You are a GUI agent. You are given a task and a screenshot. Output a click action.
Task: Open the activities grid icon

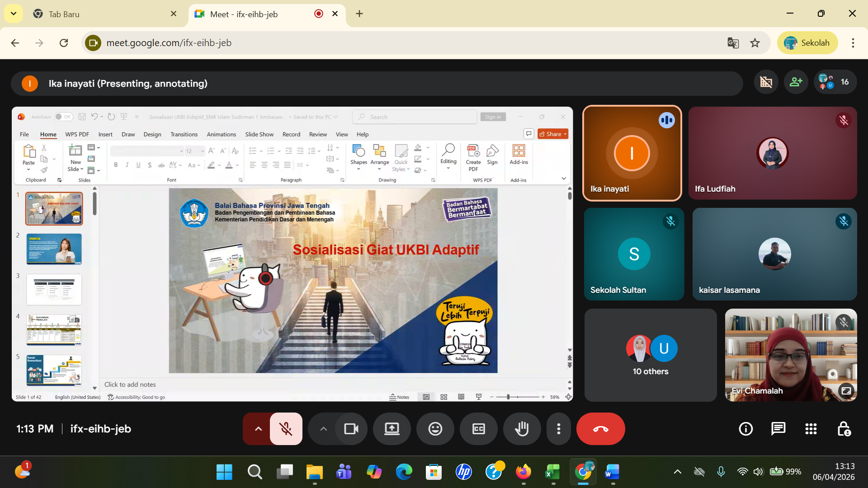(x=811, y=429)
